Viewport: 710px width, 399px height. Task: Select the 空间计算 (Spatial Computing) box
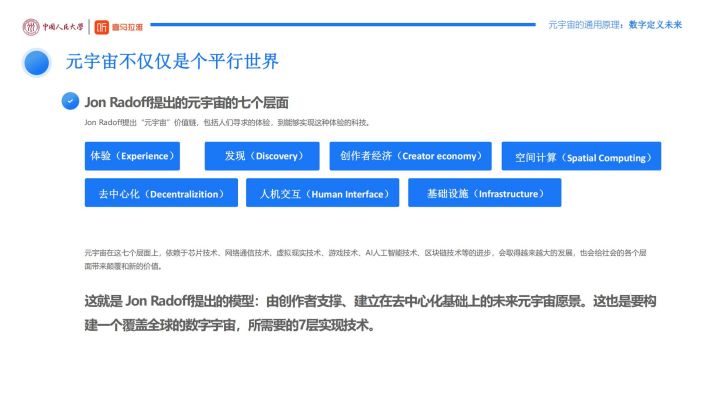581,156
